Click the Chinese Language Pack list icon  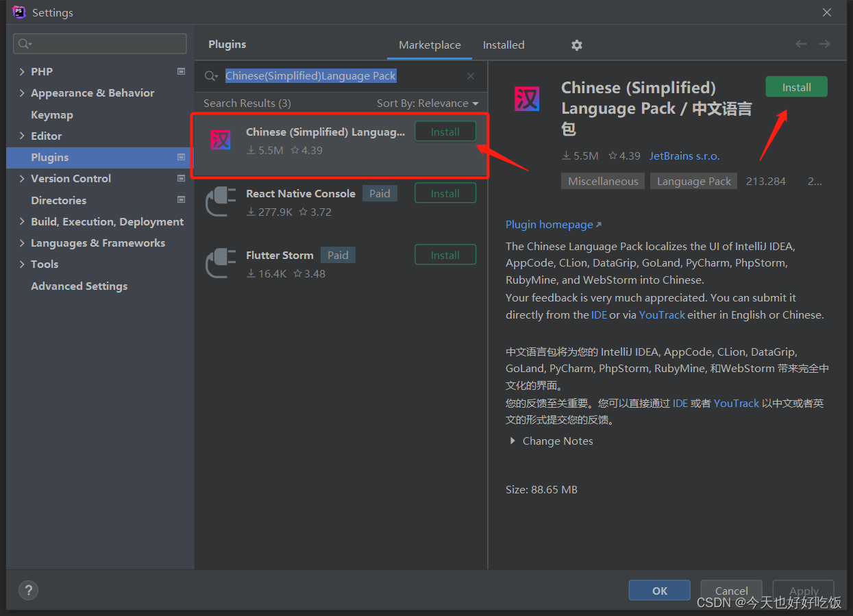coord(221,140)
